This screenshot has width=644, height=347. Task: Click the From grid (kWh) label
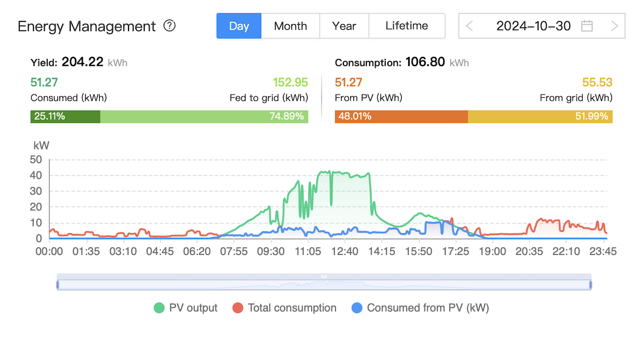[x=576, y=98]
